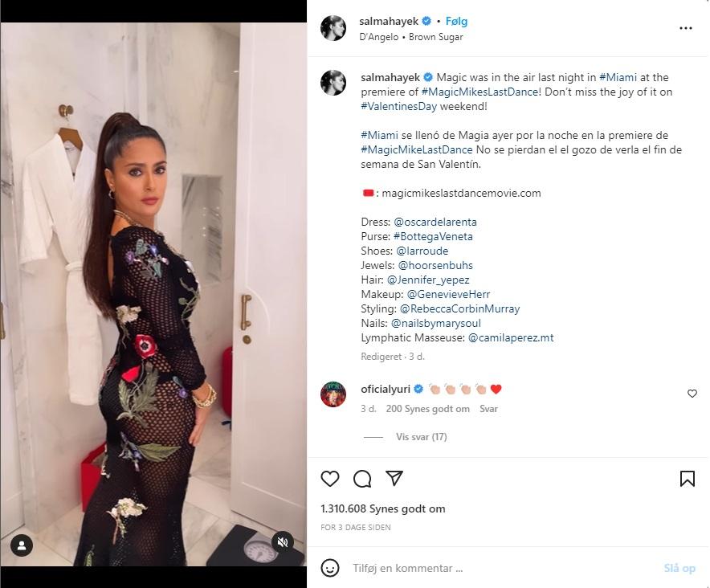
Task: Open the D'Angelo Brown Sugar audio link
Action: 411,37
